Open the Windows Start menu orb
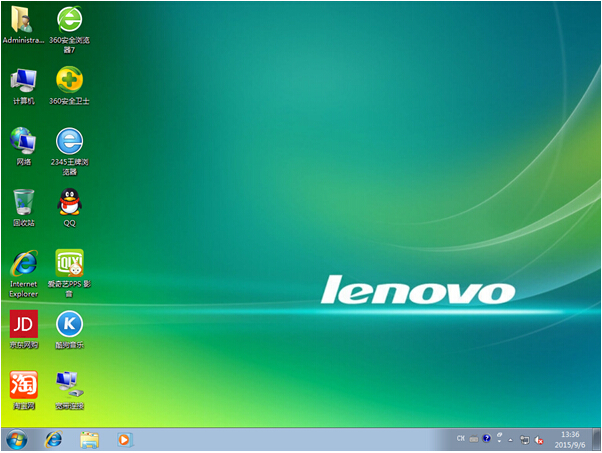This screenshot has height=453, width=602. [17, 439]
